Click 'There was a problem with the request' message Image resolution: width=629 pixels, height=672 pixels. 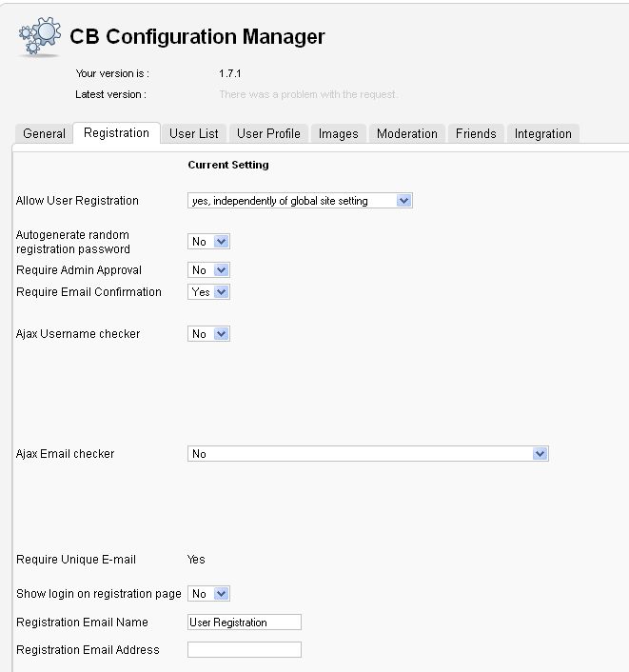click(308, 94)
